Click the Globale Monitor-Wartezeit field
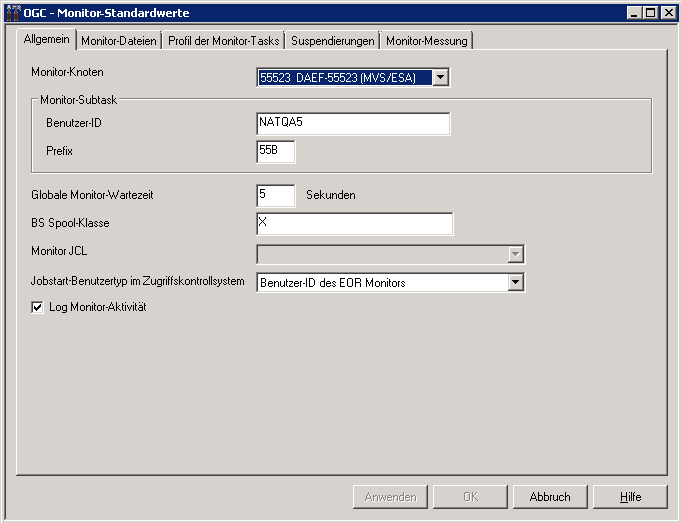Viewport: 681px width, 523px height. point(276,195)
